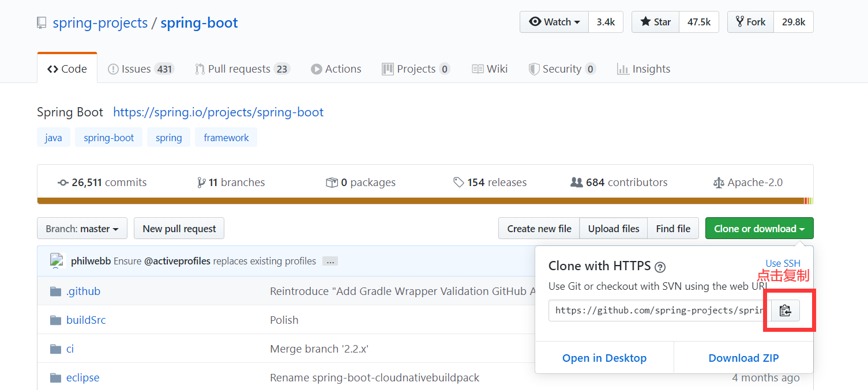
Task: Click the help question mark beside Clone with HTTPS
Action: tap(660, 267)
